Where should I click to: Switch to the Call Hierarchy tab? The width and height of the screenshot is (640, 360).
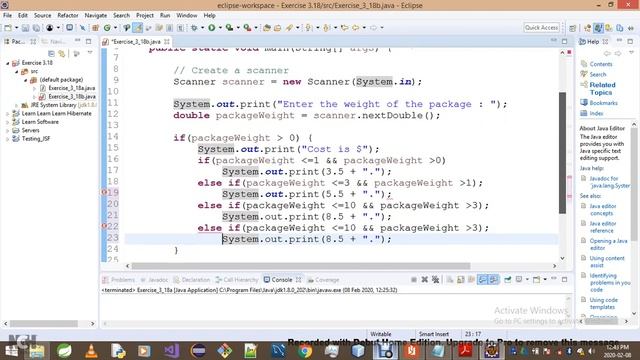(237, 280)
